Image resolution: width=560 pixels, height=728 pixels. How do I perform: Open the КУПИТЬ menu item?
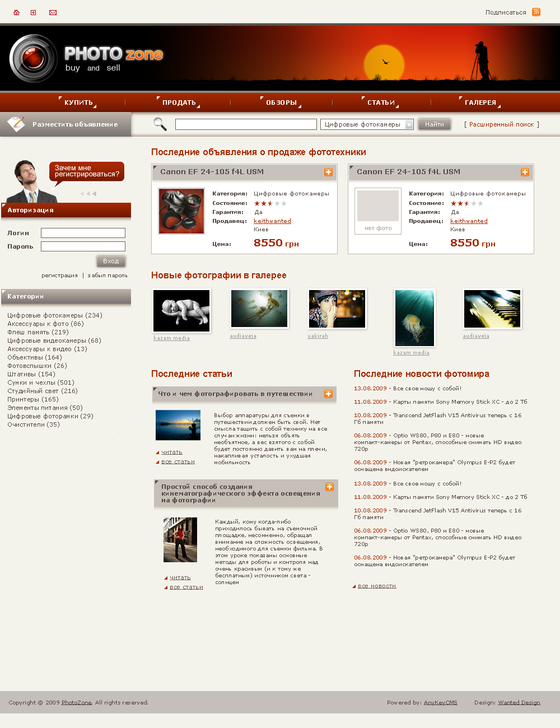[x=78, y=102]
